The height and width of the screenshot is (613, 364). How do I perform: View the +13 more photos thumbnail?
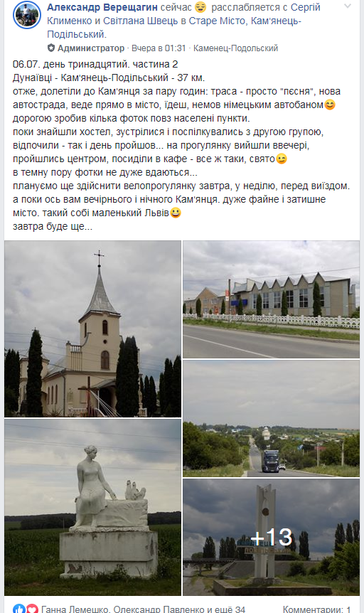[x=271, y=537]
